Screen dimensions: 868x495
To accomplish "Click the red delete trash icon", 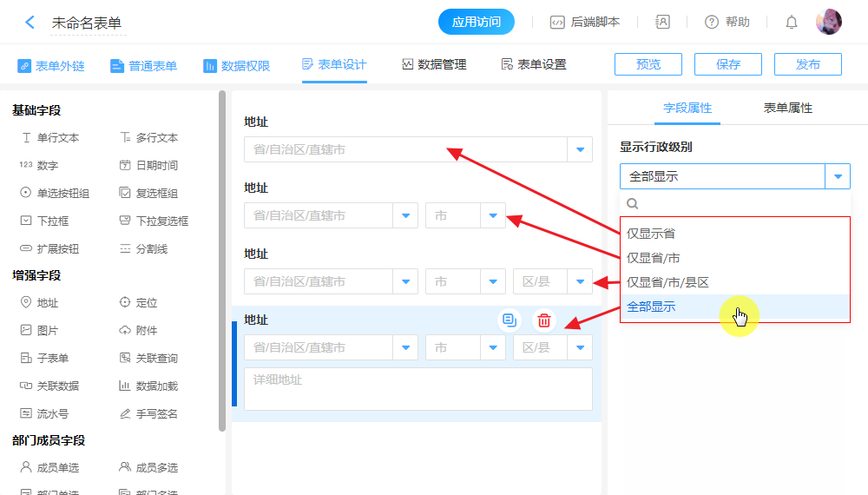I will tap(543, 320).
